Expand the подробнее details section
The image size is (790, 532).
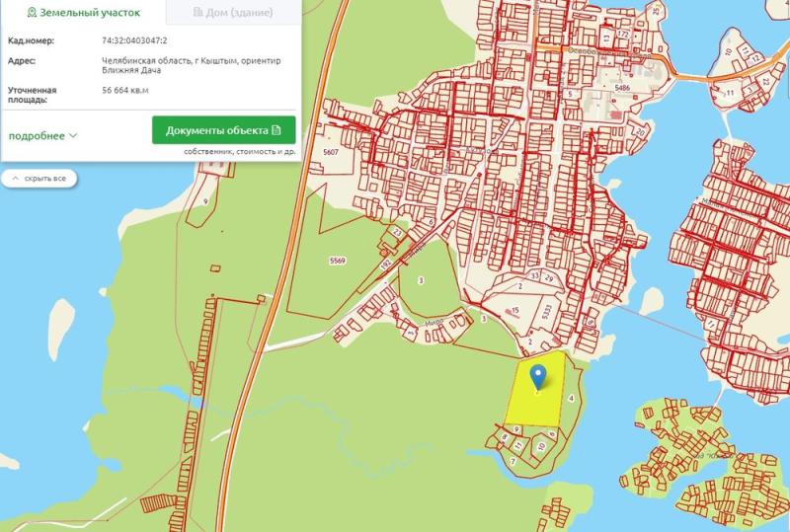(43, 135)
